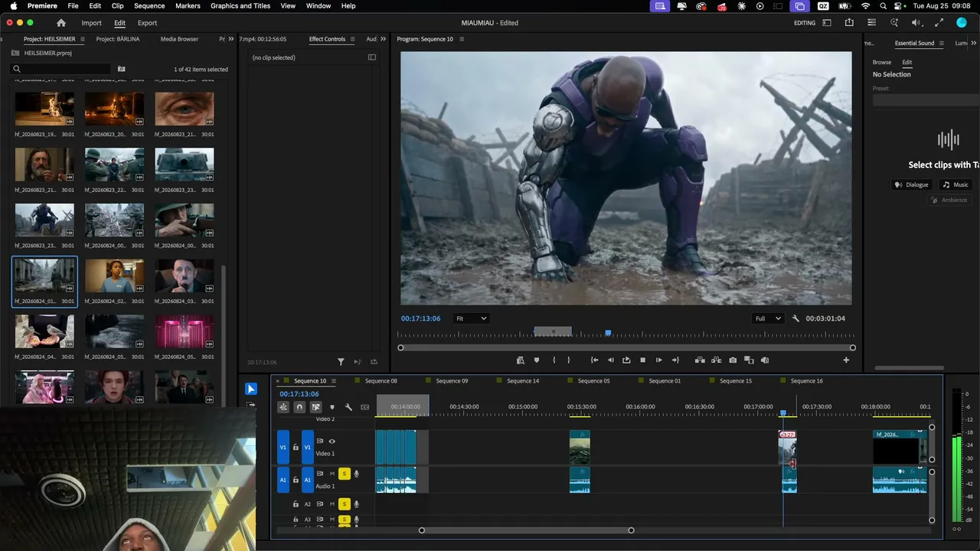Step back one frame in Program monitor
Viewport: 980px width, 551px height.
pos(610,360)
